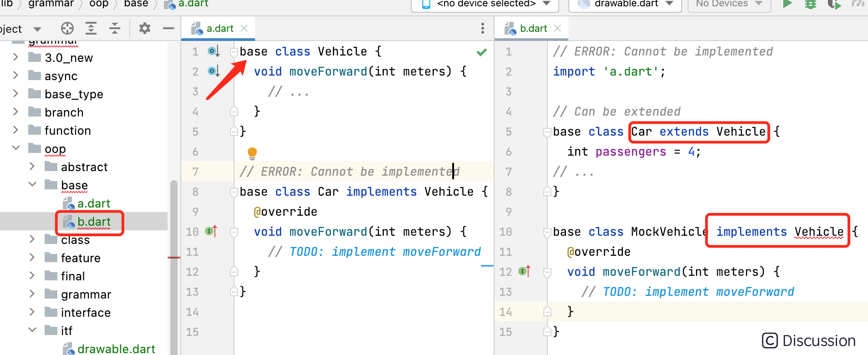Click line number 14 in b.dart gutter
The width and height of the screenshot is (868, 355).
coord(505,312)
